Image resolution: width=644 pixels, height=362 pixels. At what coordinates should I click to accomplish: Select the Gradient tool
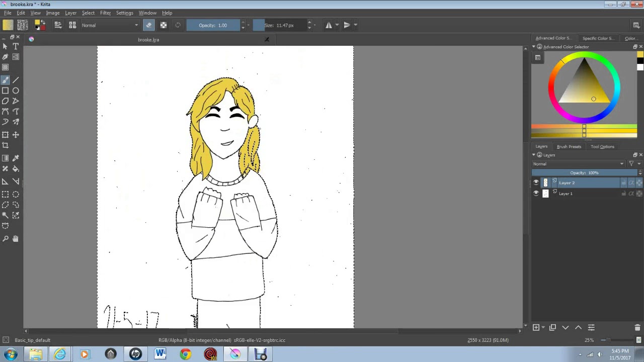(x=5, y=158)
